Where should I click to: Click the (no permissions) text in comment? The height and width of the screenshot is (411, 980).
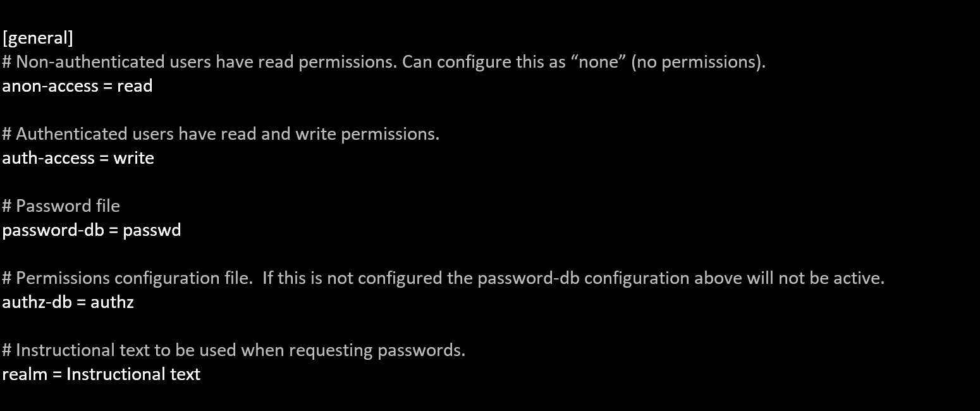(x=698, y=62)
